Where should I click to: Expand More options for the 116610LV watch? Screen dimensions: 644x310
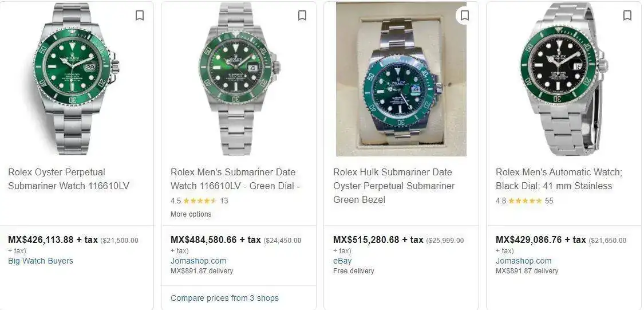191,214
